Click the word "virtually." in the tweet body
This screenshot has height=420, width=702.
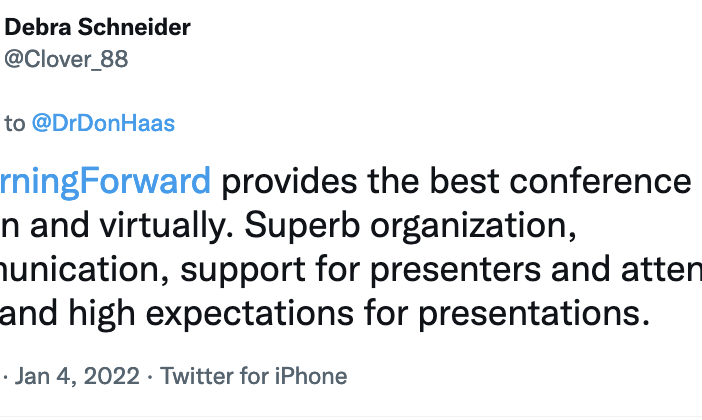(167, 226)
